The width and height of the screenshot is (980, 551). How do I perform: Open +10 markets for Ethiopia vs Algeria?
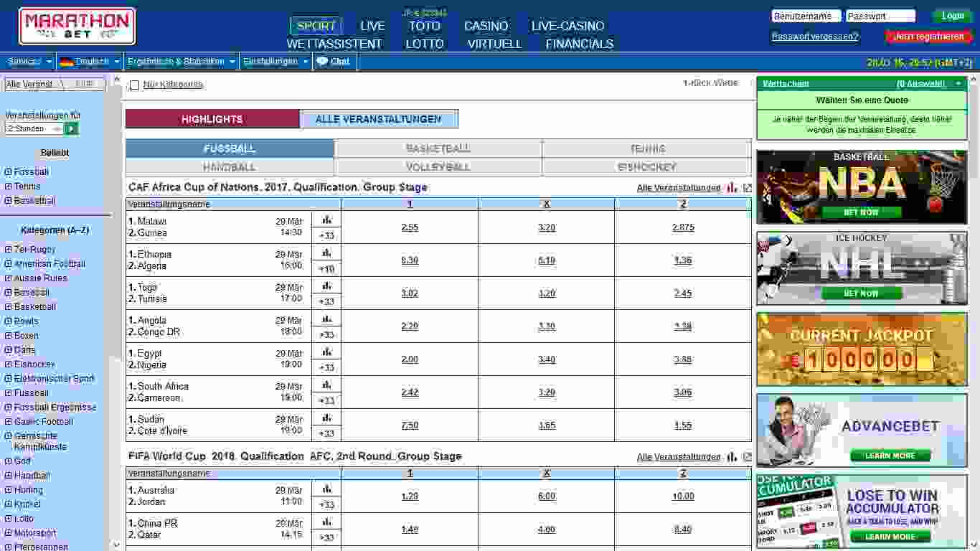326,269
